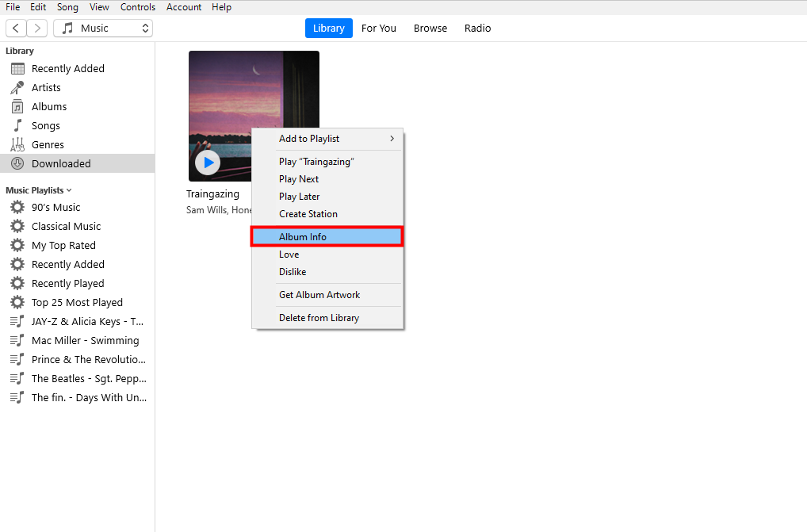Select Genres label in Library sidebar
The width and height of the screenshot is (807, 532).
coord(48,144)
